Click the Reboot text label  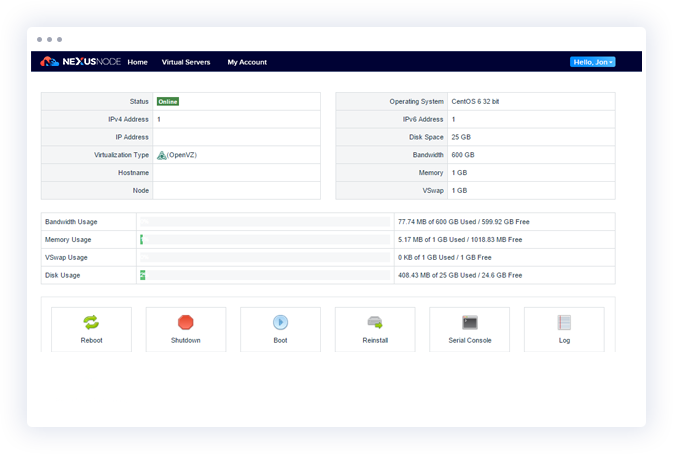(x=91, y=341)
